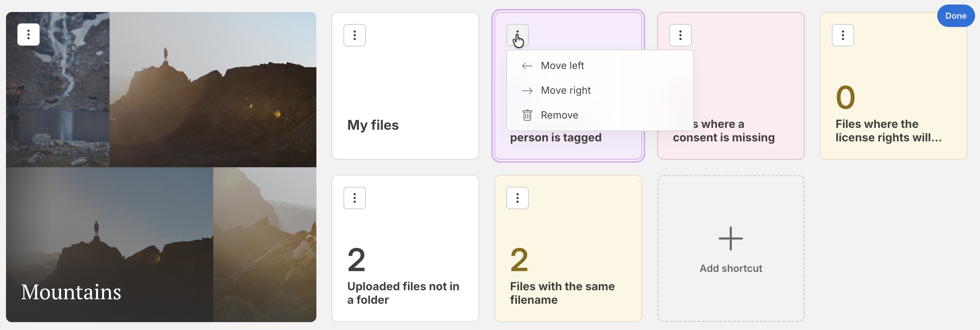Screen dimensions: 980x330
Task: Open menu for Files with same filename
Action: (x=517, y=198)
